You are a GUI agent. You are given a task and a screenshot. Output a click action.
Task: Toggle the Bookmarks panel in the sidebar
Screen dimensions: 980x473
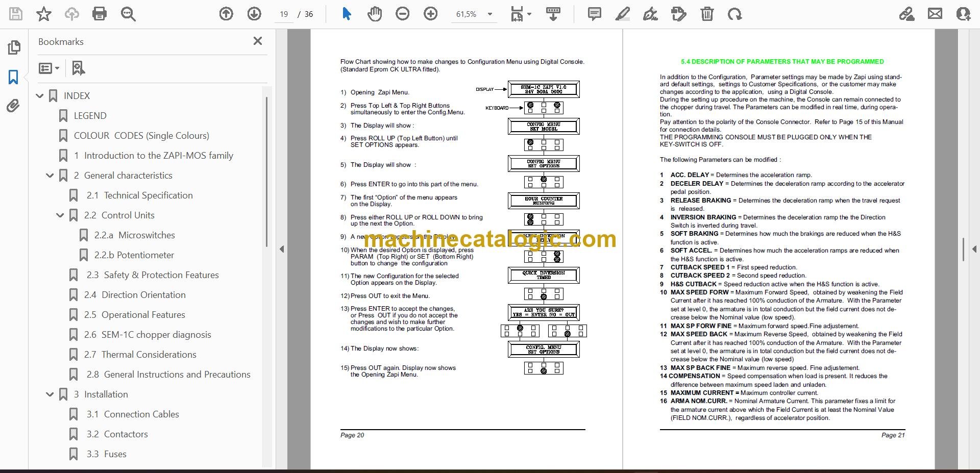coord(14,77)
